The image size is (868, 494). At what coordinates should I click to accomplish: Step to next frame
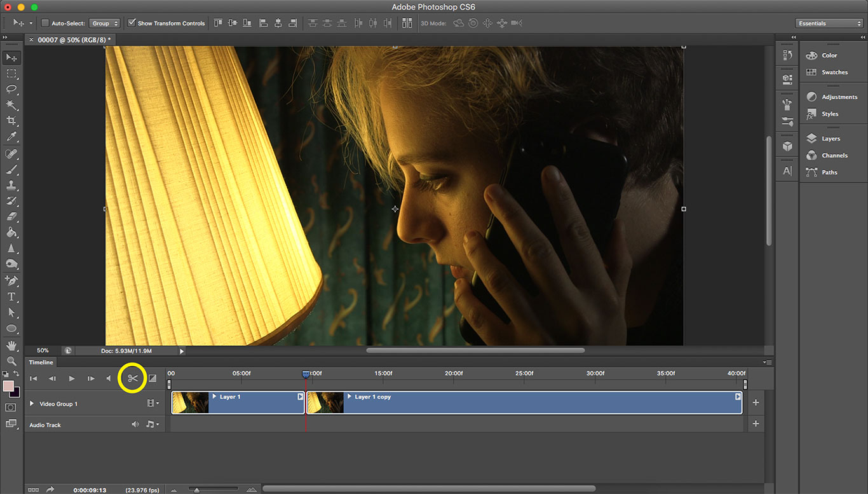(x=91, y=378)
